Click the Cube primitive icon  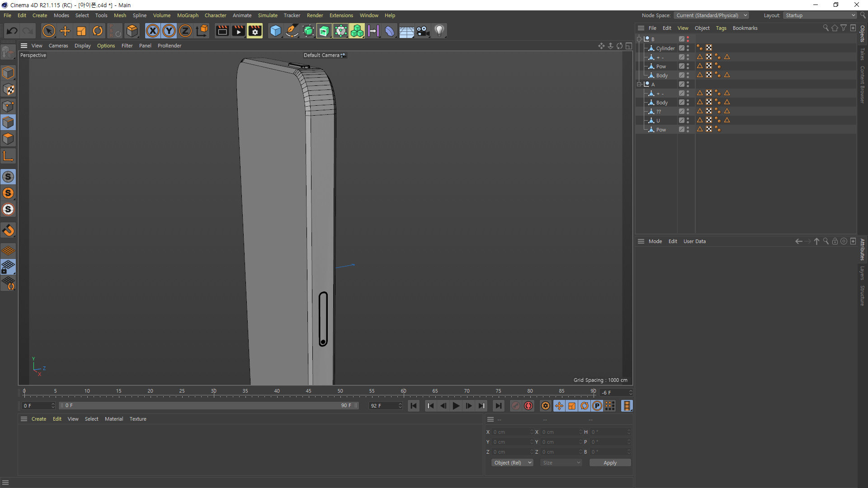click(x=275, y=31)
